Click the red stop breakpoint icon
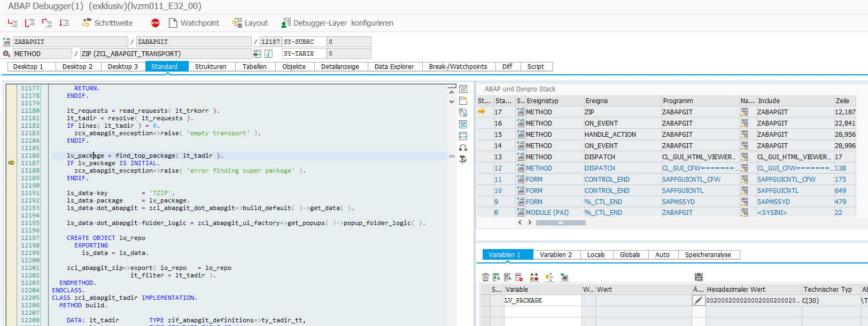Image resolution: width=868 pixels, height=326 pixels. click(x=156, y=23)
